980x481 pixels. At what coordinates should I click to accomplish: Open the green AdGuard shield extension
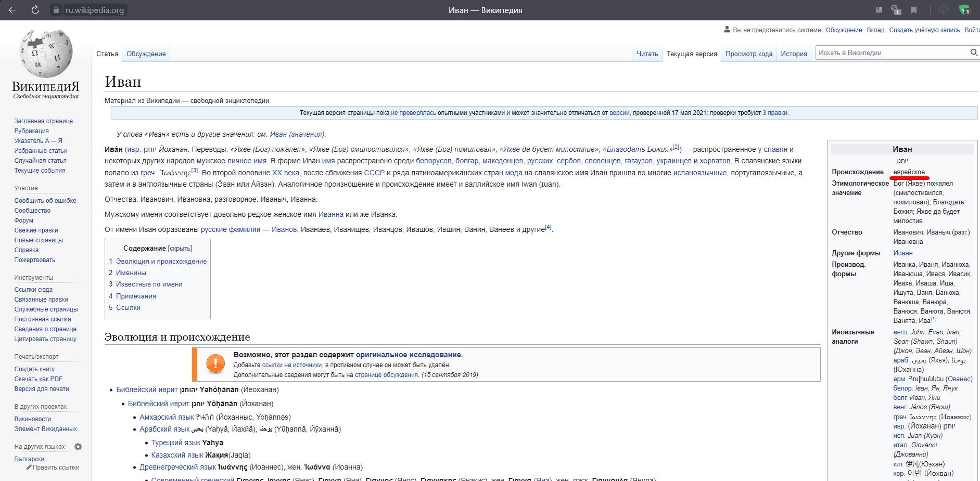point(964,10)
